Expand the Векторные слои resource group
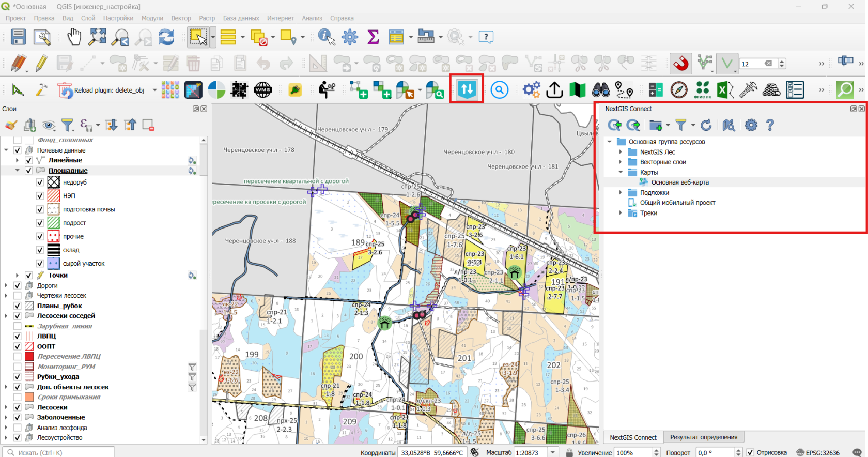 621,162
